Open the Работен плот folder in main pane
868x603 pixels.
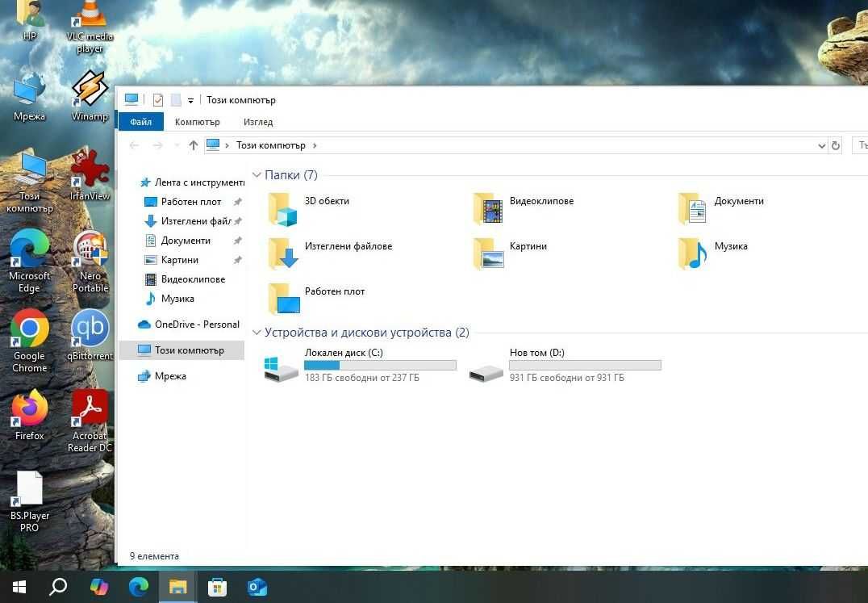tap(316, 299)
